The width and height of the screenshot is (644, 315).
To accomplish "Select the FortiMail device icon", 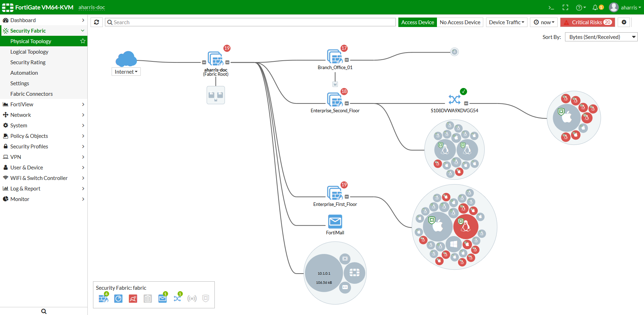I will click(x=335, y=222).
